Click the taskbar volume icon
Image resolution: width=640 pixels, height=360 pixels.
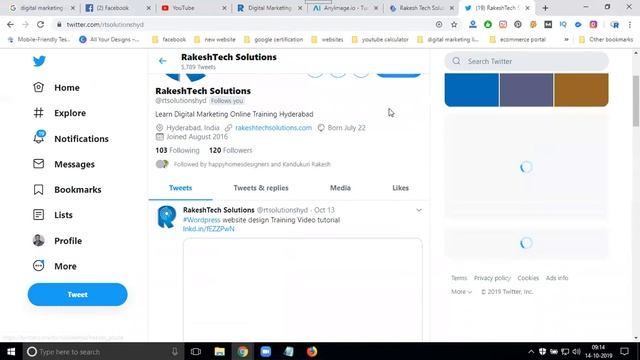(576, 351)
